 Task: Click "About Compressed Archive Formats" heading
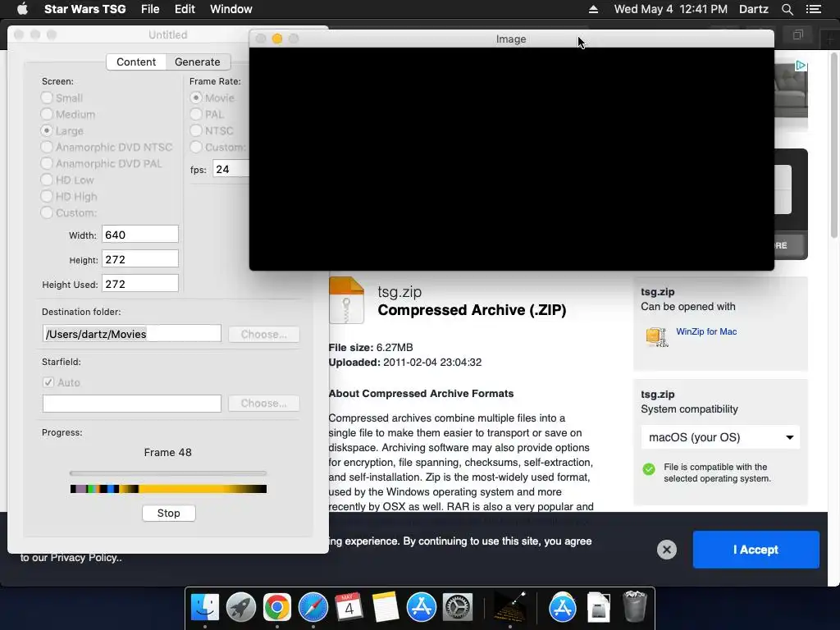pos(421,393)
